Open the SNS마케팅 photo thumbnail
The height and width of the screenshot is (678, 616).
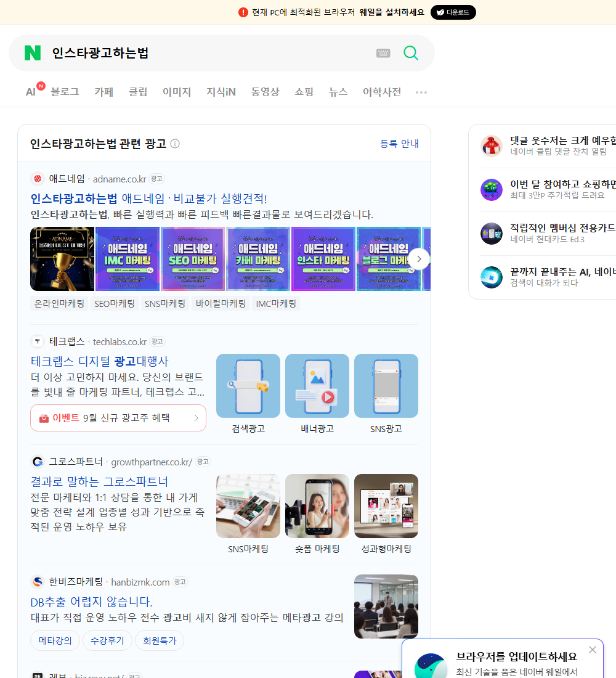pyautogui.click(x=248, y=506)
